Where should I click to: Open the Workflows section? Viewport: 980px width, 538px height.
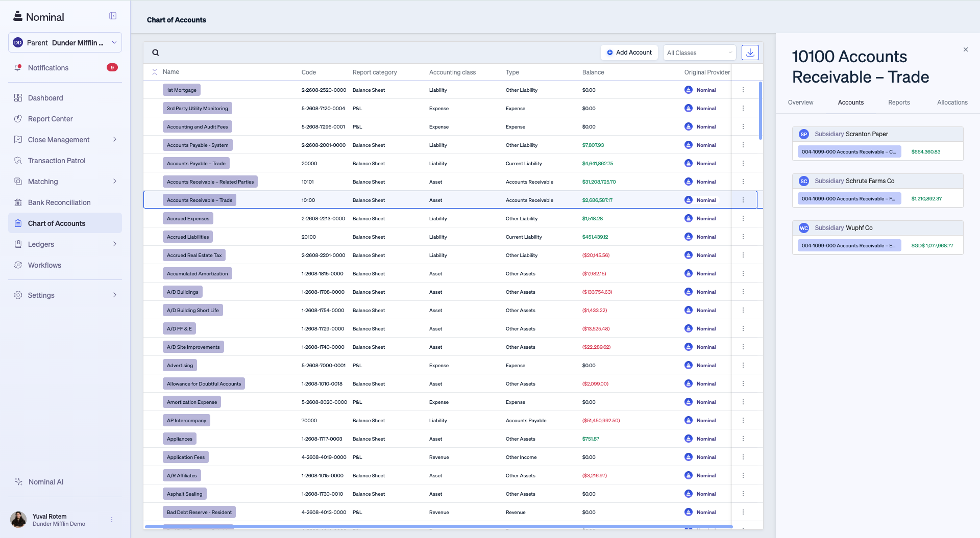[45, 265]
